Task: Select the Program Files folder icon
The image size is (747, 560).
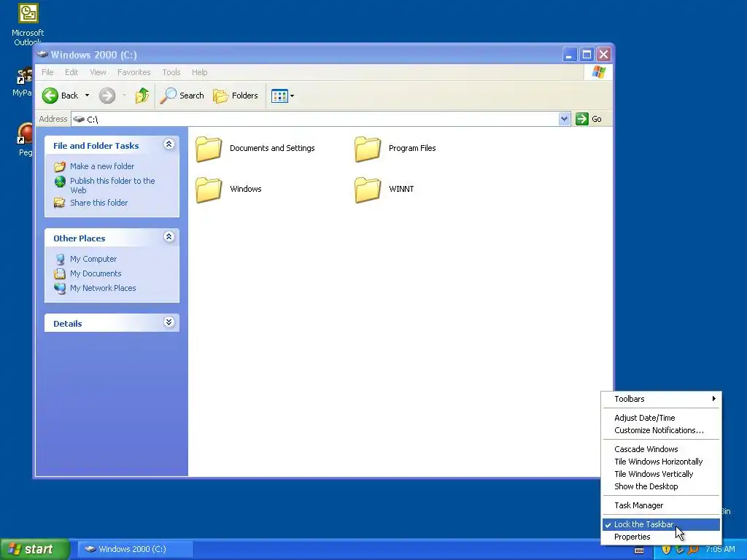Action: pos(368,149)
